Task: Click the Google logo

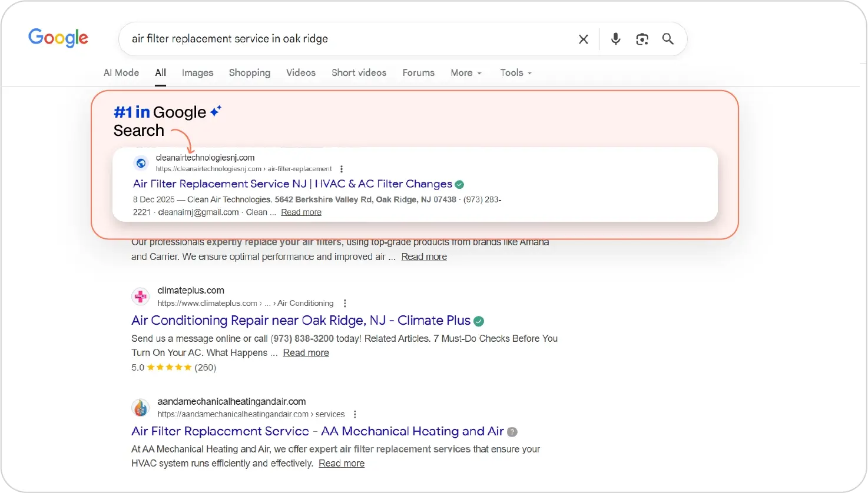Action: coord(58,38)
